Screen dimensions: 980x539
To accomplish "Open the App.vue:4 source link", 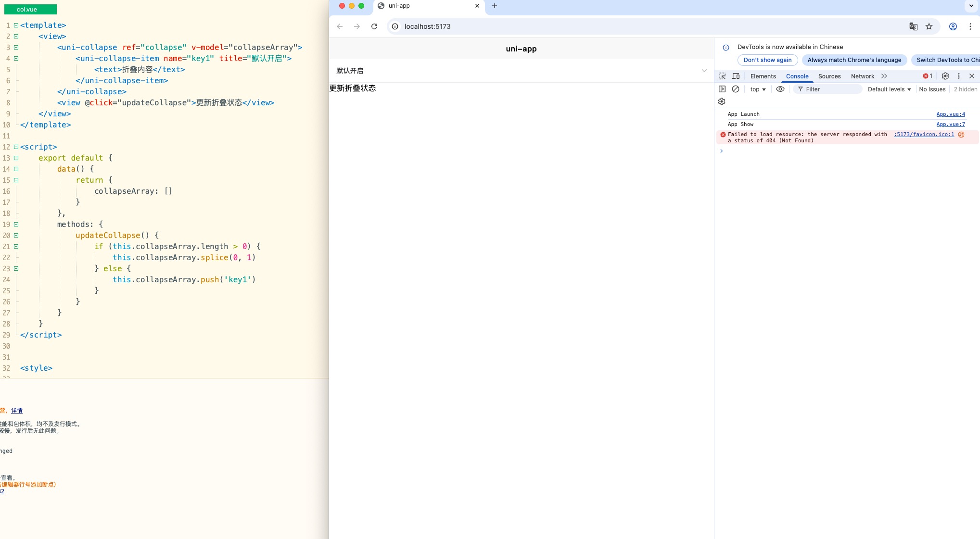I will click(950, 114).
